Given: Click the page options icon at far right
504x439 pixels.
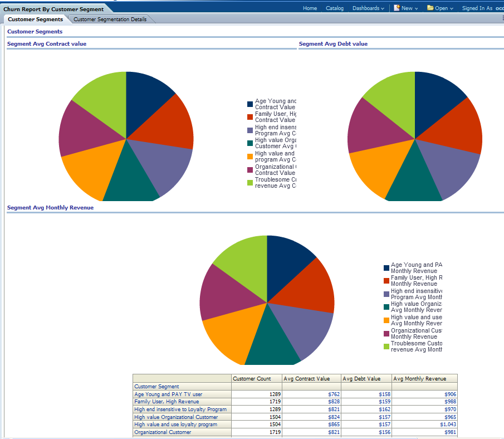Looking at the screenshot, I should [502, 19].
